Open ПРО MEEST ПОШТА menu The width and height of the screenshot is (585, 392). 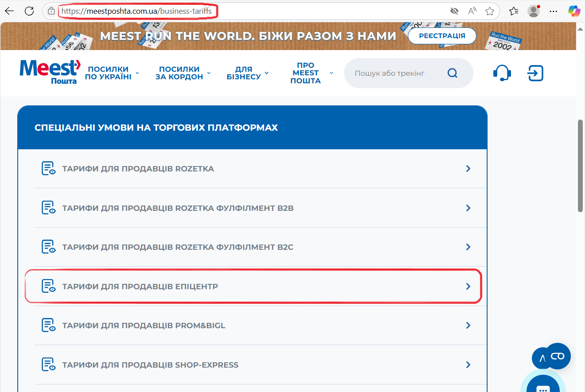click(306, 73)
